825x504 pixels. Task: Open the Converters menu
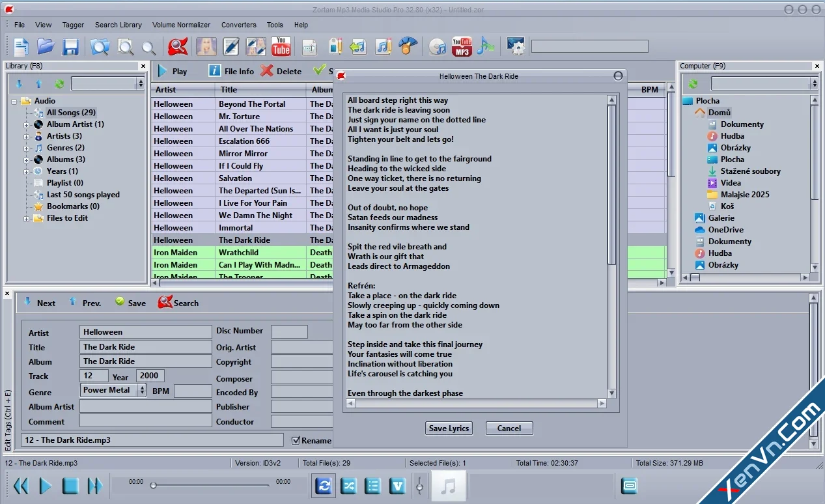[239, 25]
